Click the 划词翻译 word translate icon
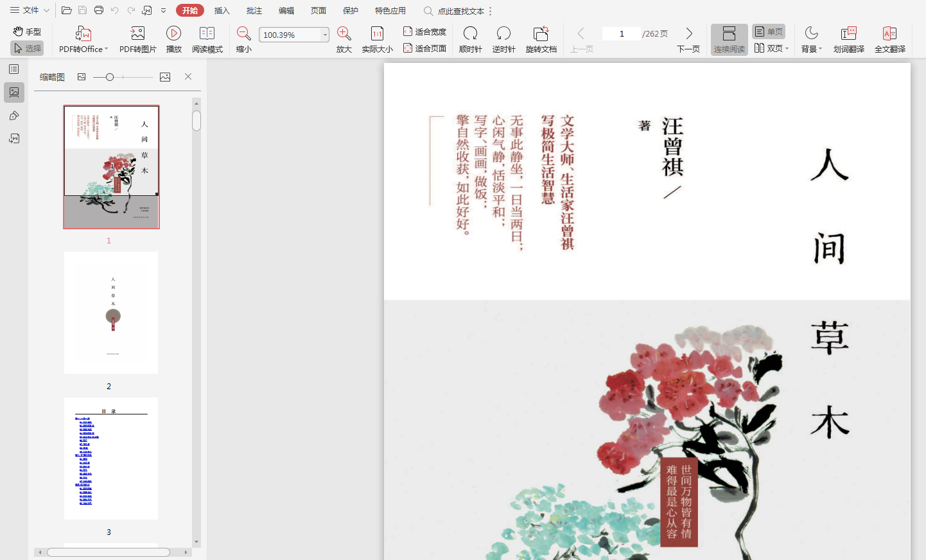926x560 pixels. (848, 33)
